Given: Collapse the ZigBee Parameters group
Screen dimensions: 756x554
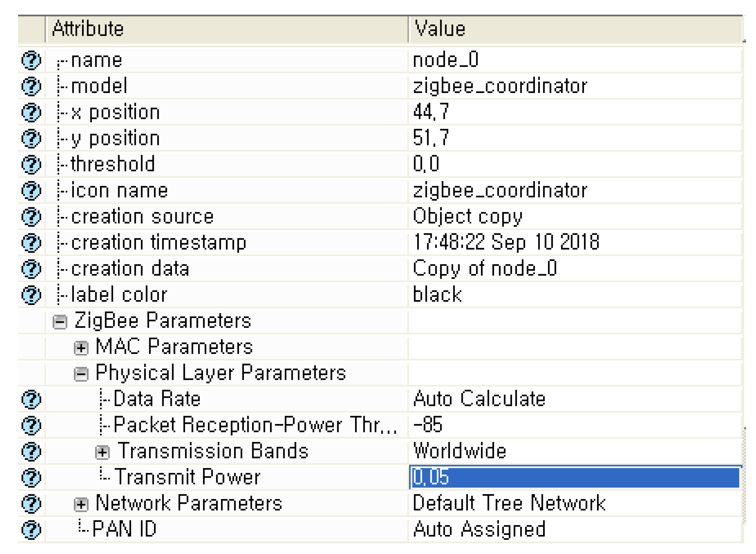Looking at the screenshot, I should (60, 322).
